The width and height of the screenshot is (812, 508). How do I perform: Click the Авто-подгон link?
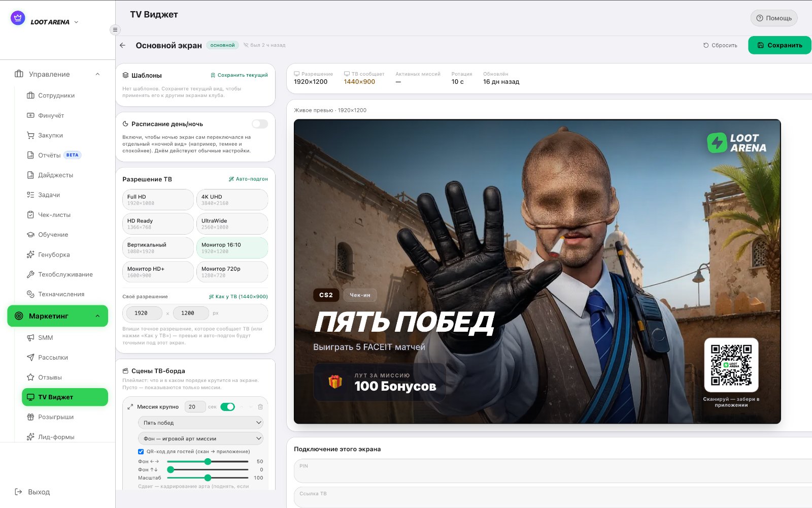coord(248,179)
